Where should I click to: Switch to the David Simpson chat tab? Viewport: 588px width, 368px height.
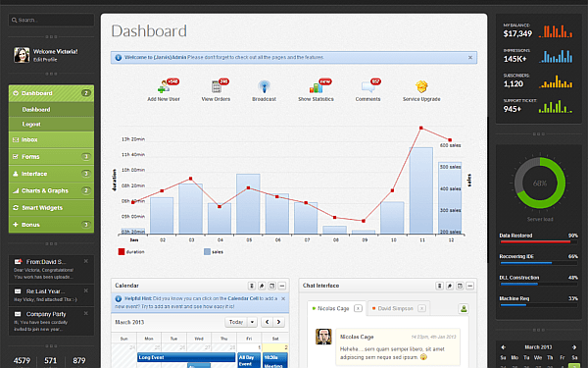[x=396, y=308]
